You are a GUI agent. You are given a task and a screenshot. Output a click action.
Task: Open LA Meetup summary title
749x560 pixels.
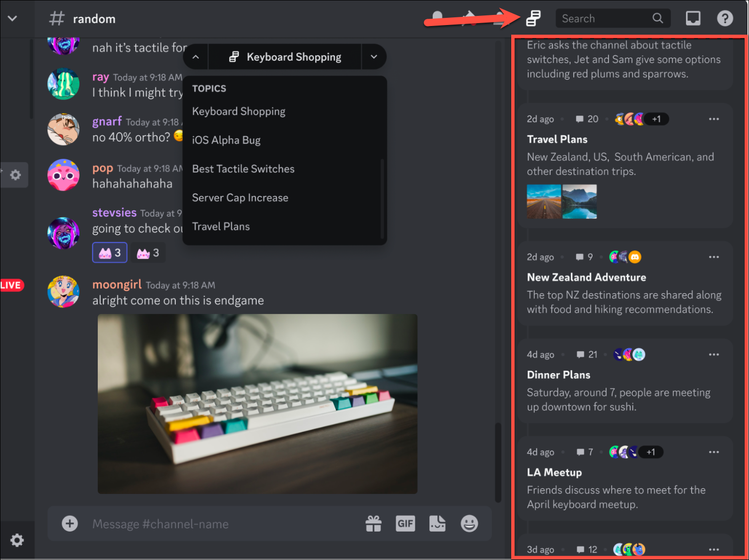pyautogui.click(x=554, y=472)
